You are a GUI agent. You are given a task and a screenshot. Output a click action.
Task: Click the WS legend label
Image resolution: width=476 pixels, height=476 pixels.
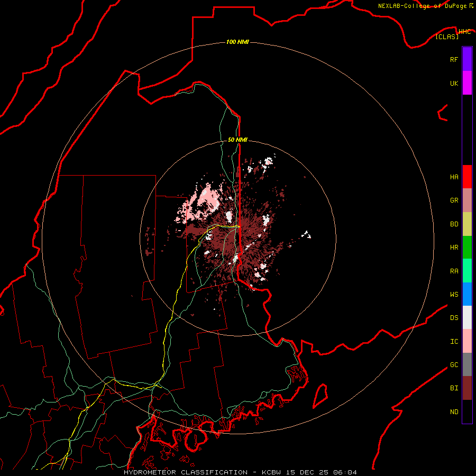pyautogui.click(x=454, y=295)
